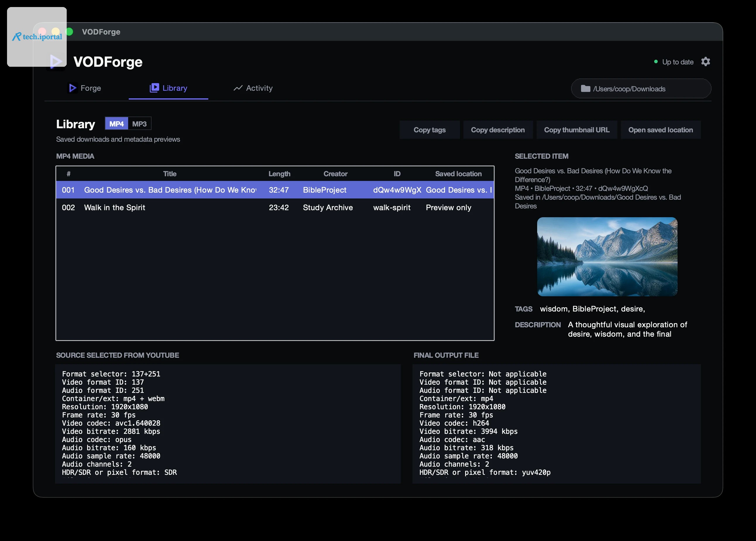Click the 32:47 length cell
Viewport: 756px width, 541px height.
[x=279, y=190]
